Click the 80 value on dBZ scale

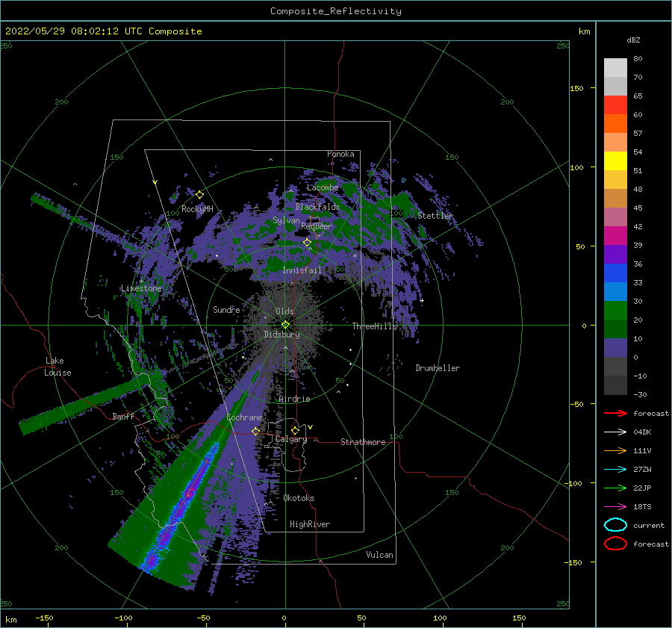pos(638,59)
